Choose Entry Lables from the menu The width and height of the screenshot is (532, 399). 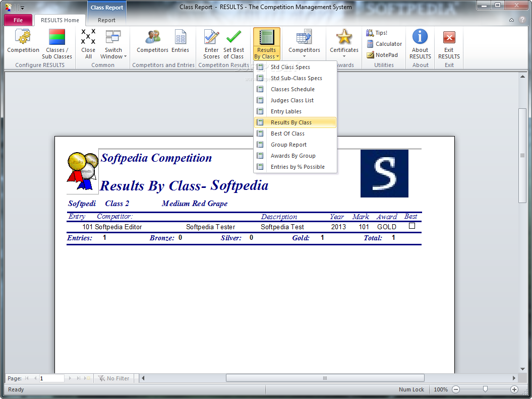295,111
